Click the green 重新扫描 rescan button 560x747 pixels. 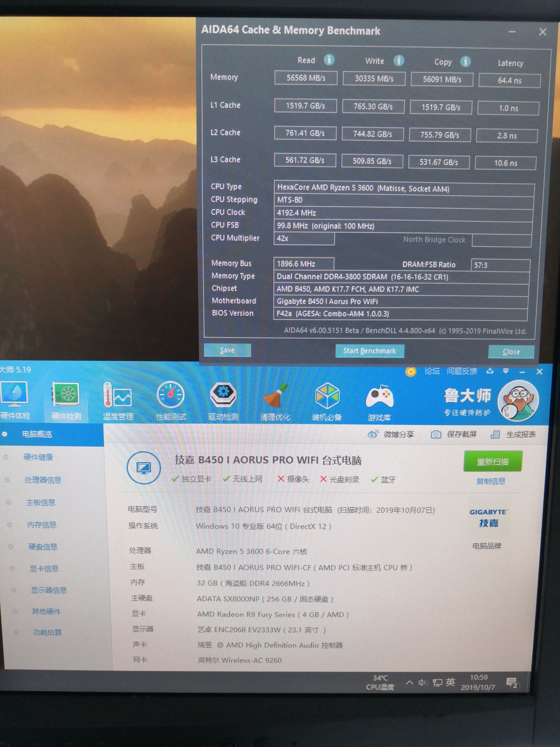pos(493,461)
